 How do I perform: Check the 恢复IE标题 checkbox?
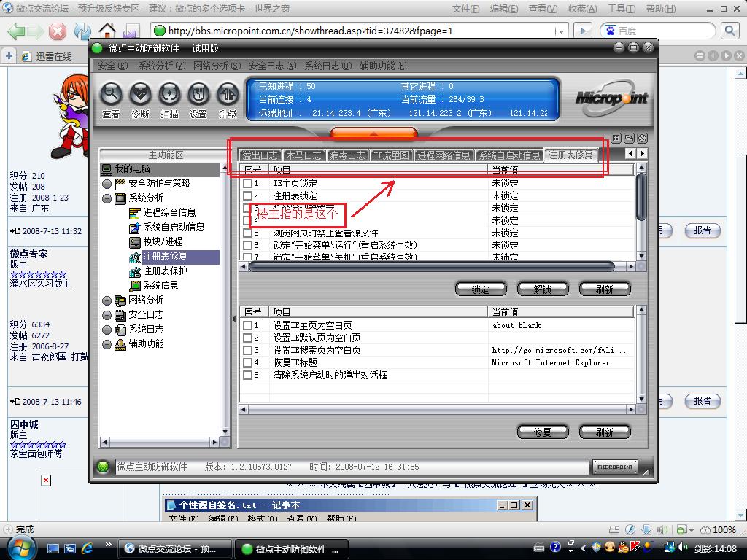click(x=247, y=362)
